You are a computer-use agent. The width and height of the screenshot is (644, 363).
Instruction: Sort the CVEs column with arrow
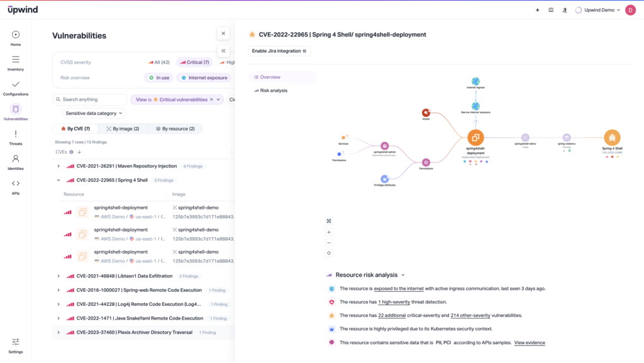tap(79, 152)
